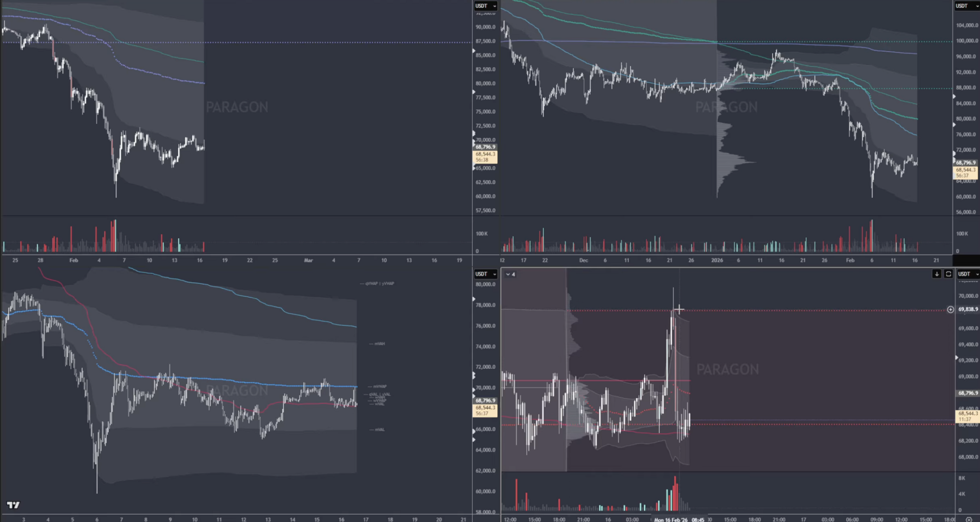Open chart settings gear in bottom-right corner

tap(969, 519)
